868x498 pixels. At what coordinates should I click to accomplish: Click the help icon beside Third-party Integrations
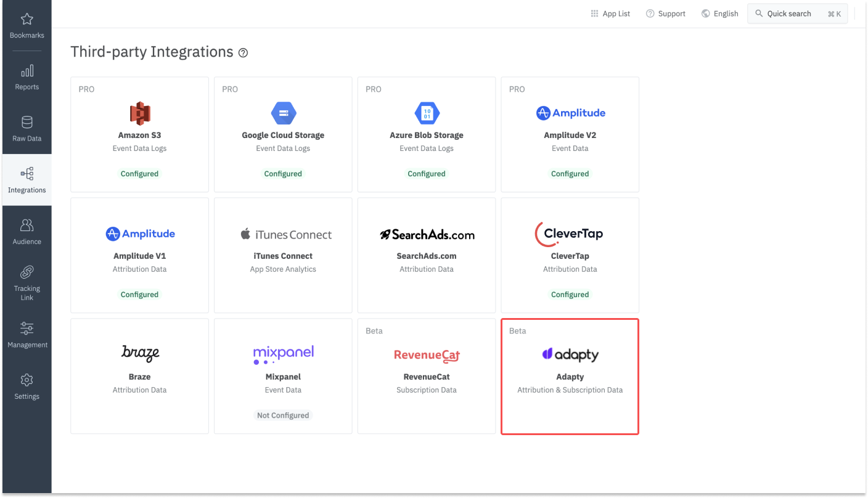(243, 53)
